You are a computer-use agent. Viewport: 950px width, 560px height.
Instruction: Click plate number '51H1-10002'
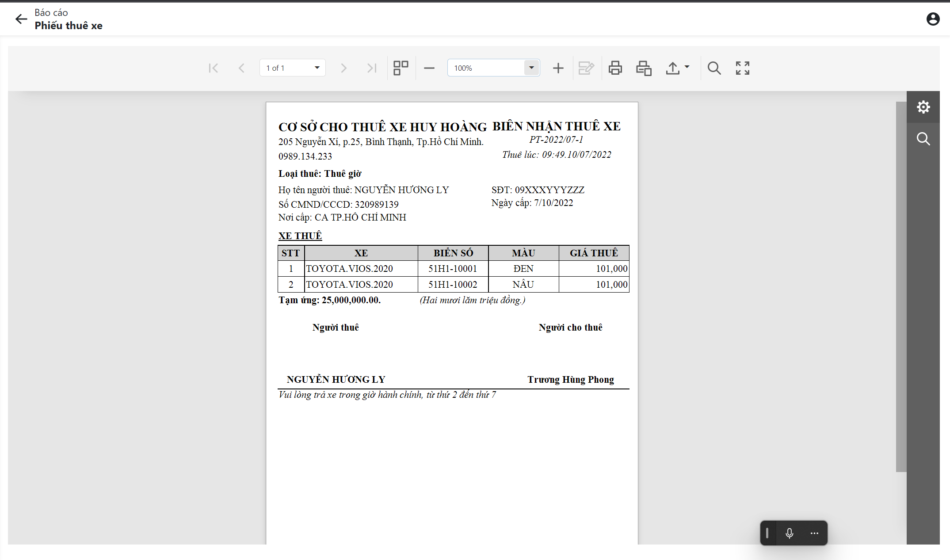pyautogui.click(x=453, y=285)
